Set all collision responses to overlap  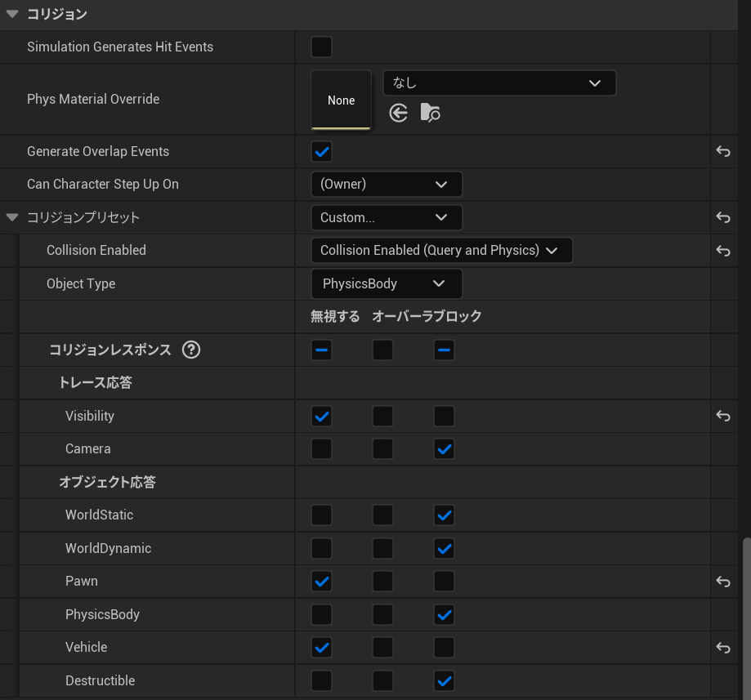click(382, 350)
